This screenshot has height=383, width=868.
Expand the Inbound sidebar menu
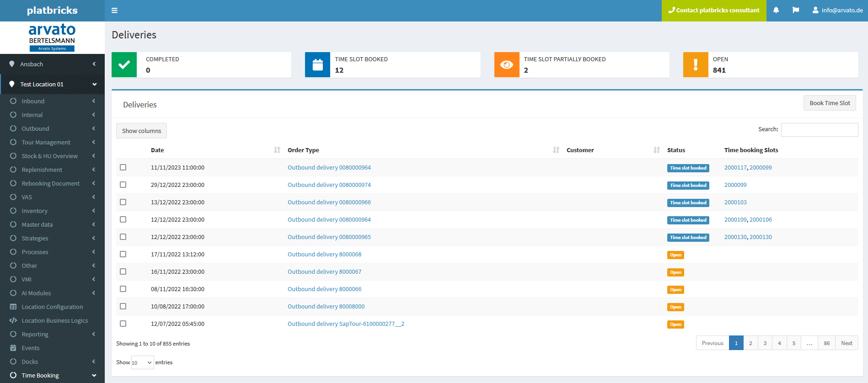point(33,101)
